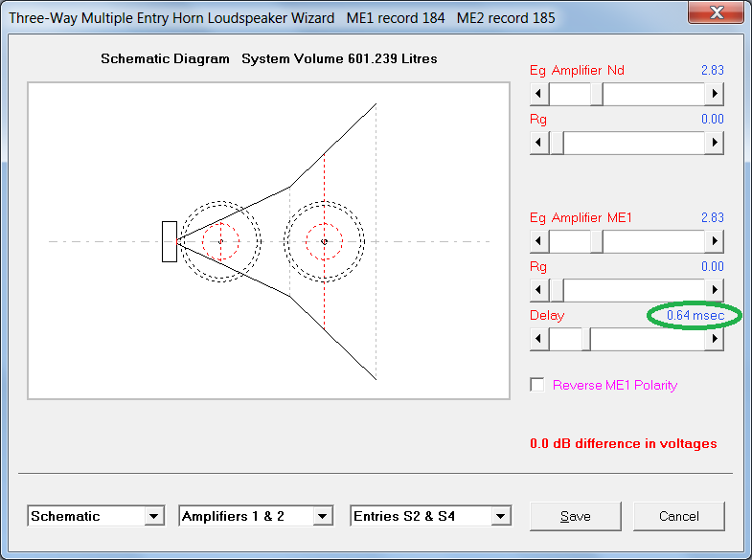Click the 0.64 msec delay value
Viewport: 752px width, 560px height.
pos(695,315)
